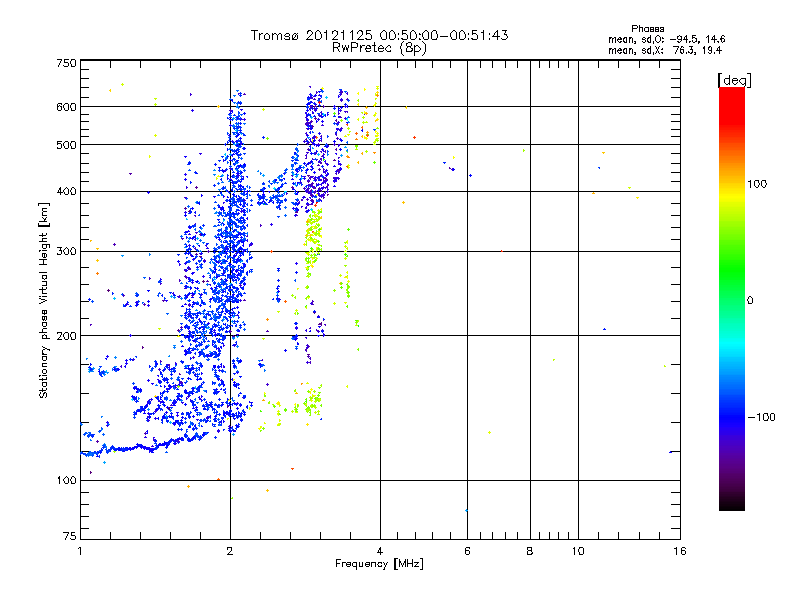
Task: Click the y-axis tick label '600'
Action: tap(66, 107)
